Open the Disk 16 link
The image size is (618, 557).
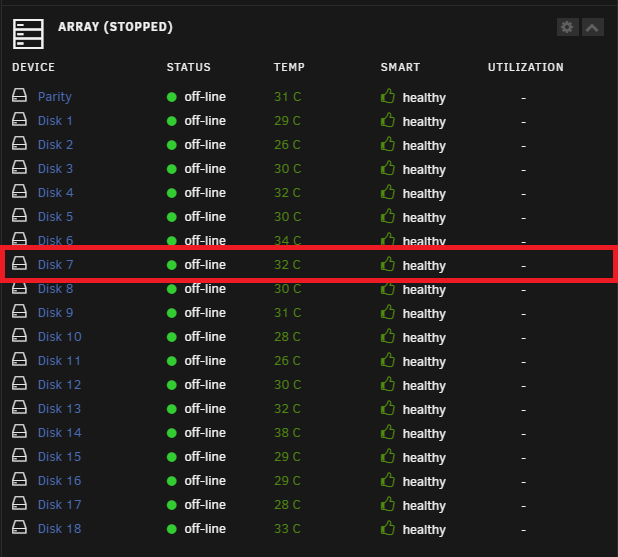pos(60,481)
